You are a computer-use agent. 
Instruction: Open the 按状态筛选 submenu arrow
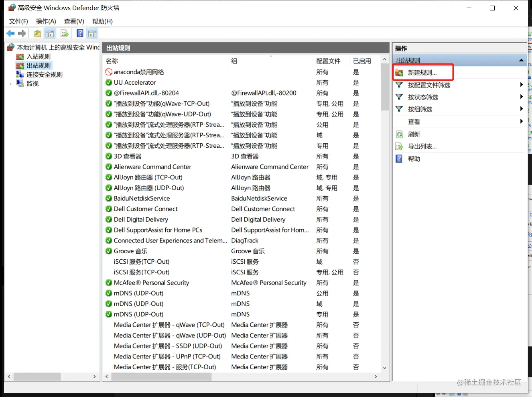tap(521, 97)
